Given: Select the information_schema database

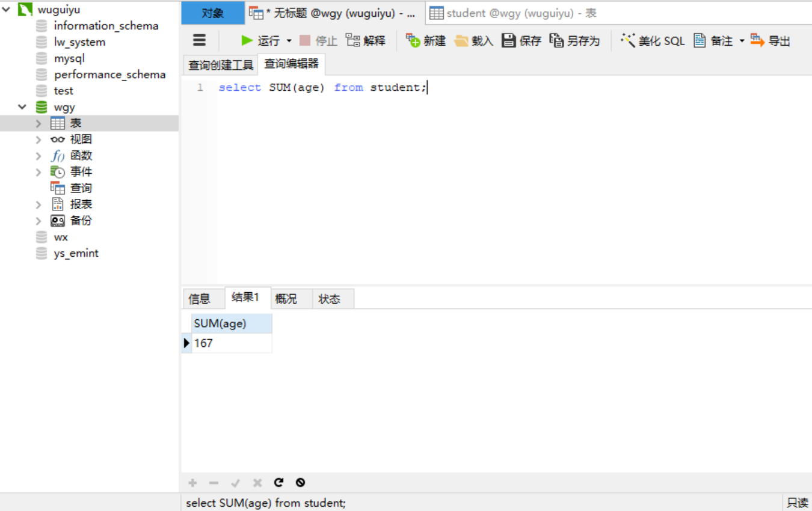Looking at the screenshot, I should [106, 26].
